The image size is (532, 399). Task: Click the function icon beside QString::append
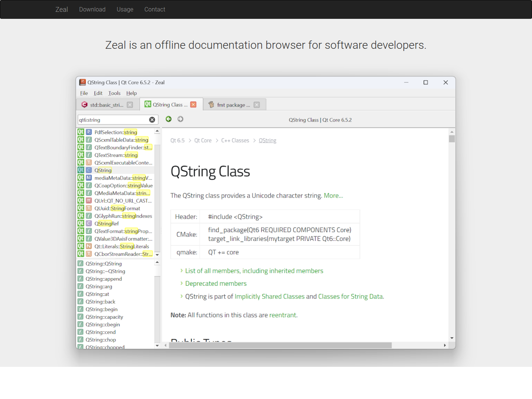coord(80,279)
